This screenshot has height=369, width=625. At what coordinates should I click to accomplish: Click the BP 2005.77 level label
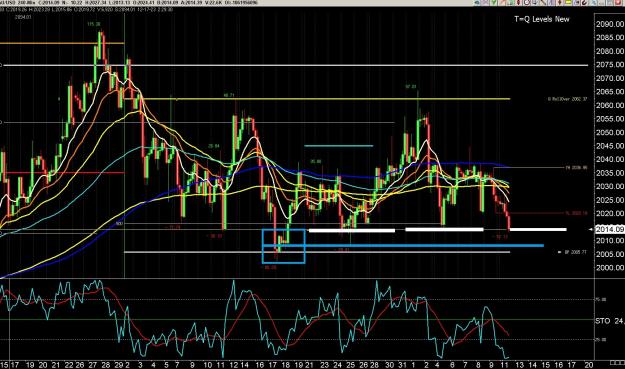point(576,252)
